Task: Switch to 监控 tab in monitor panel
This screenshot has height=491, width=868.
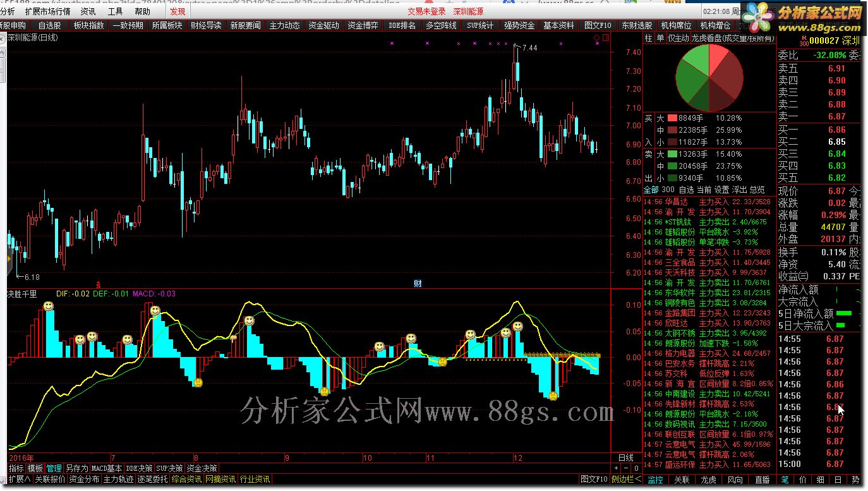Action: (656, 480)
